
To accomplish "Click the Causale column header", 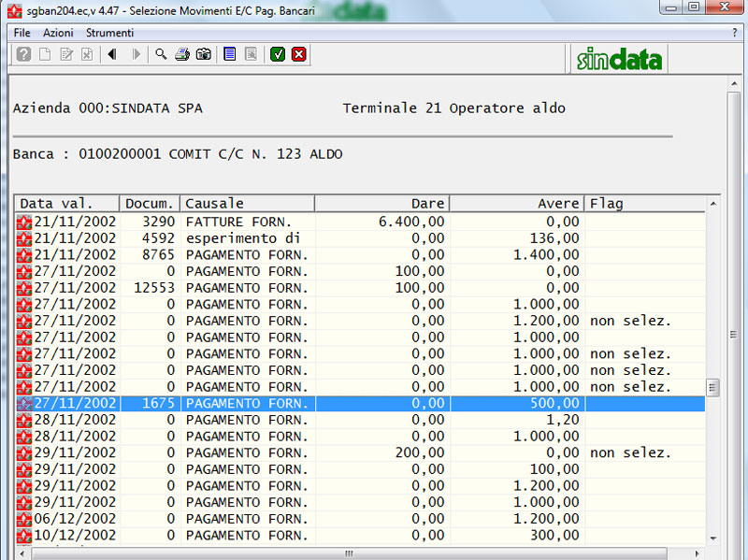I will pos(247,204).
